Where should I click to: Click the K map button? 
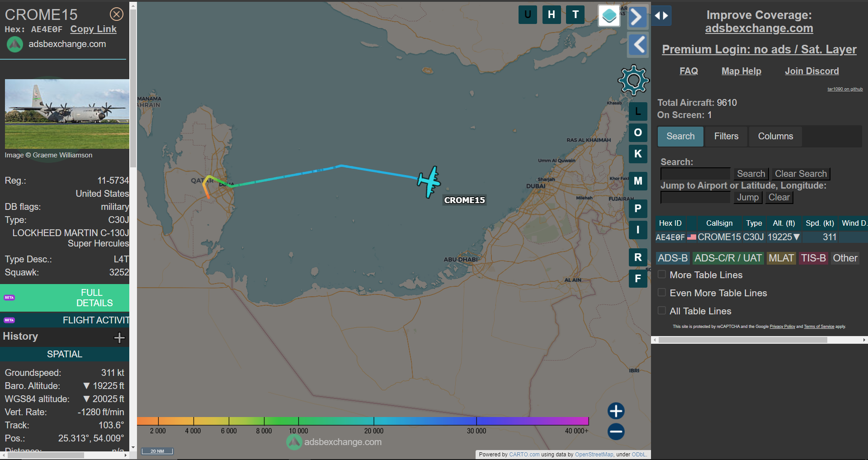coord(638,154)
